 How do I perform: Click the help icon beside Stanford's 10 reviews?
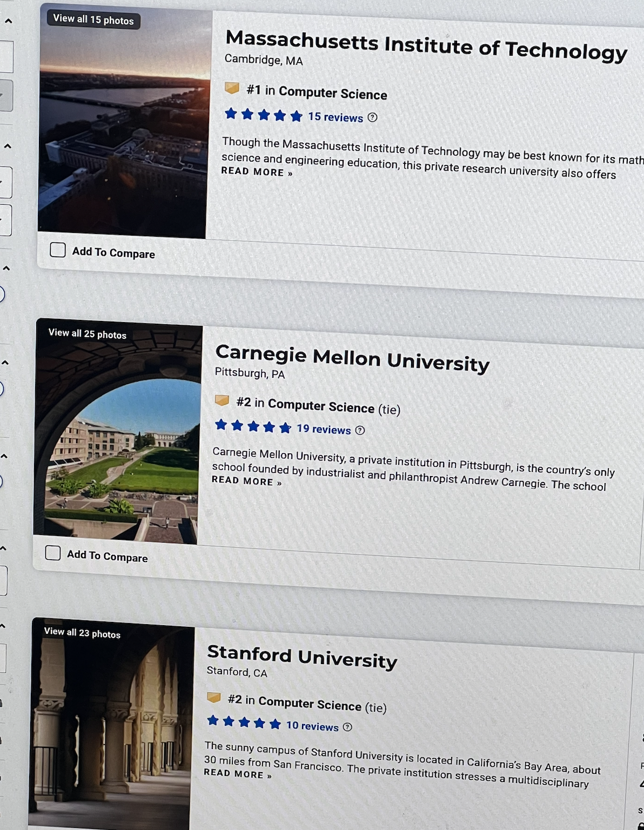348,727
